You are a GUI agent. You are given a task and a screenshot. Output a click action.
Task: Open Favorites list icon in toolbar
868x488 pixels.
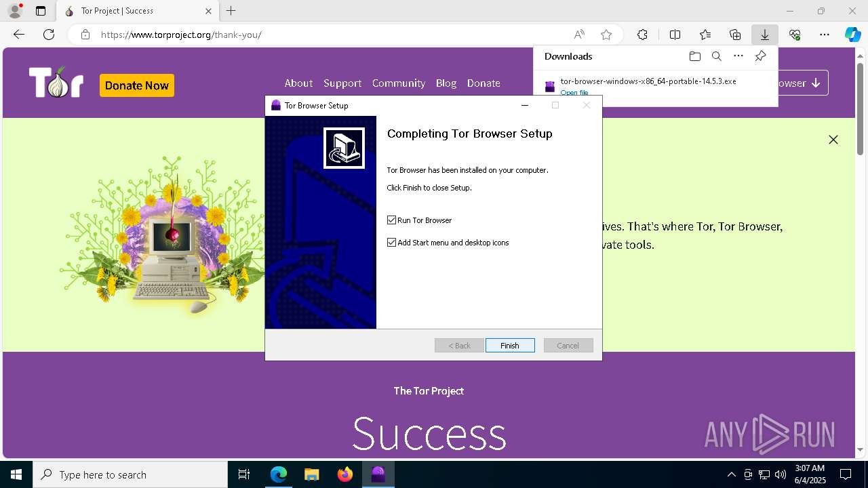tap(705, 35)
